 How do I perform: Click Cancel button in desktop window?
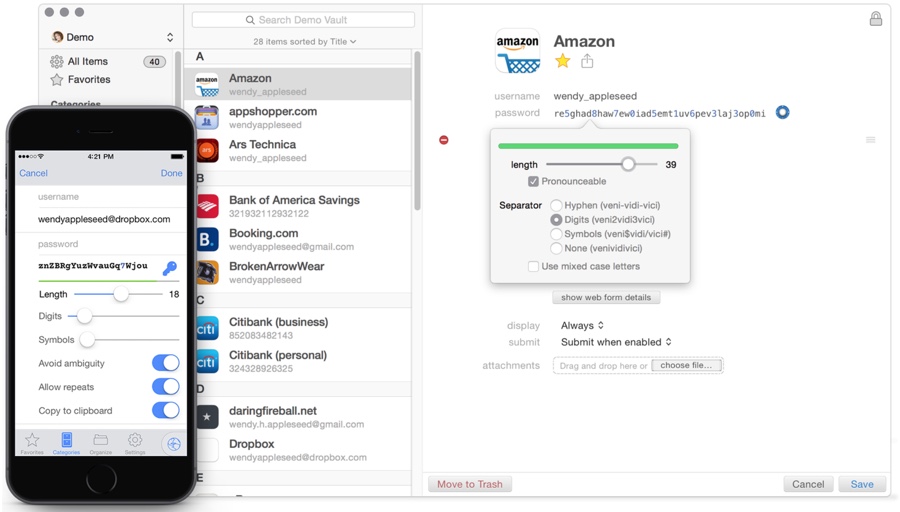click(x=808, y=484)
